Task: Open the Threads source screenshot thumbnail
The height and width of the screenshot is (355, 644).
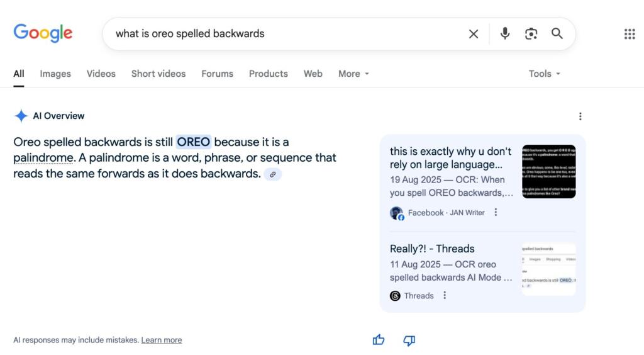Action: tap(548, 269)
